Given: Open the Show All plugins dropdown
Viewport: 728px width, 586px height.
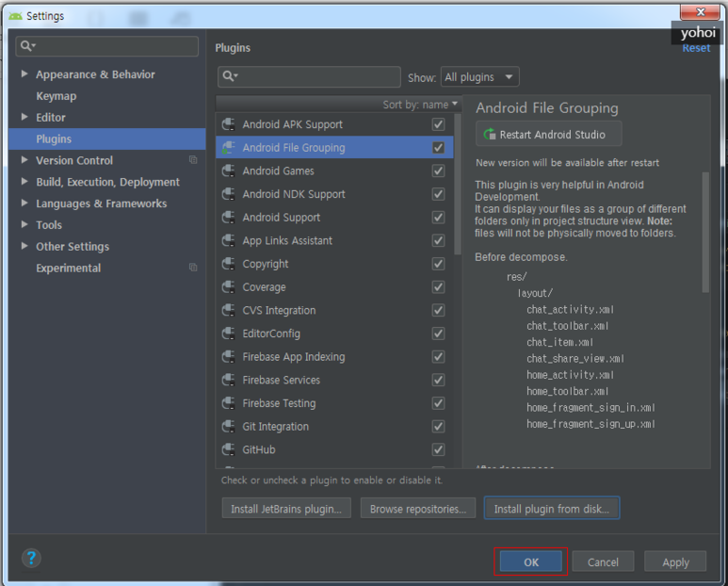Looking at the screenshot, I should coord(479,77).
